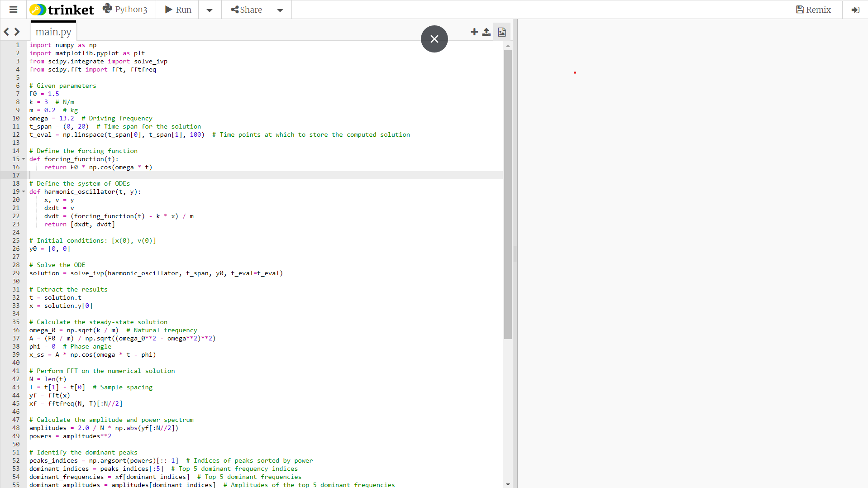This screenshot has width=868, height=488.
Task: Switch to the main.py tab
Action: (x=53, y=31)
